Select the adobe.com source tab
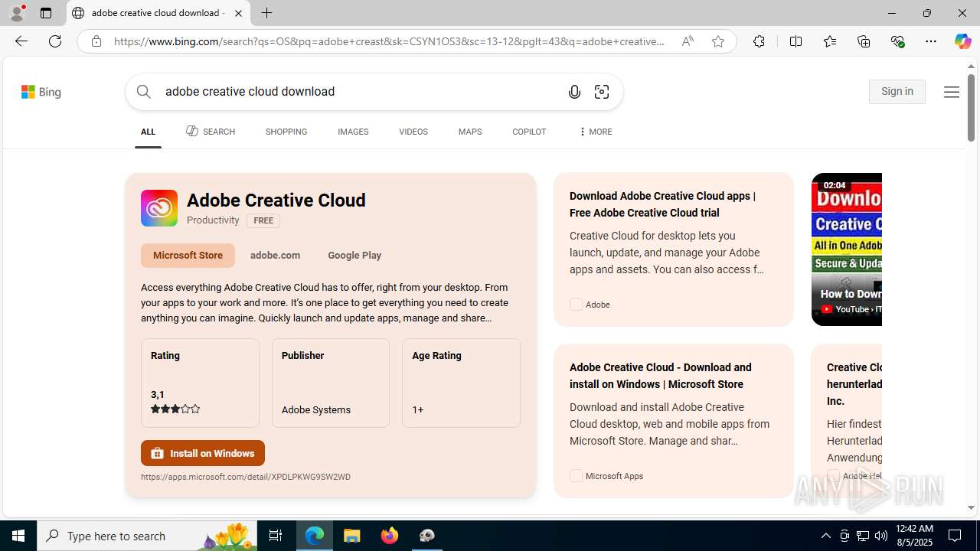 click(275, 256)
